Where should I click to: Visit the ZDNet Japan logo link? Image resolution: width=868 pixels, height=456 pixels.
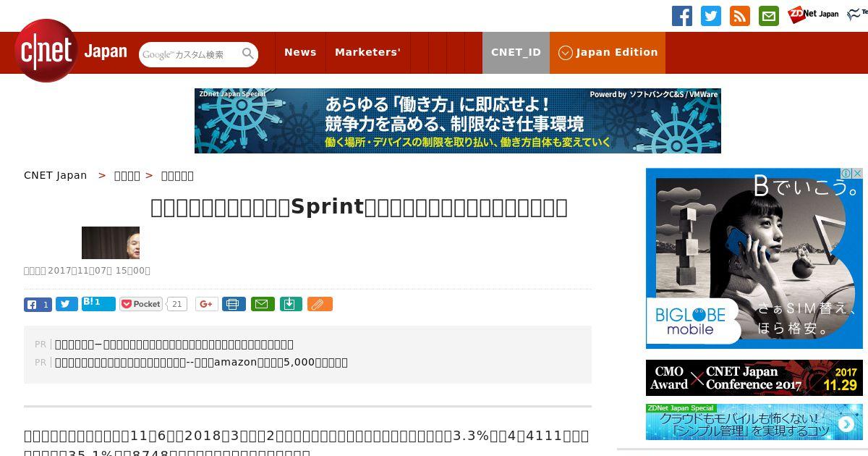[813, 14]
